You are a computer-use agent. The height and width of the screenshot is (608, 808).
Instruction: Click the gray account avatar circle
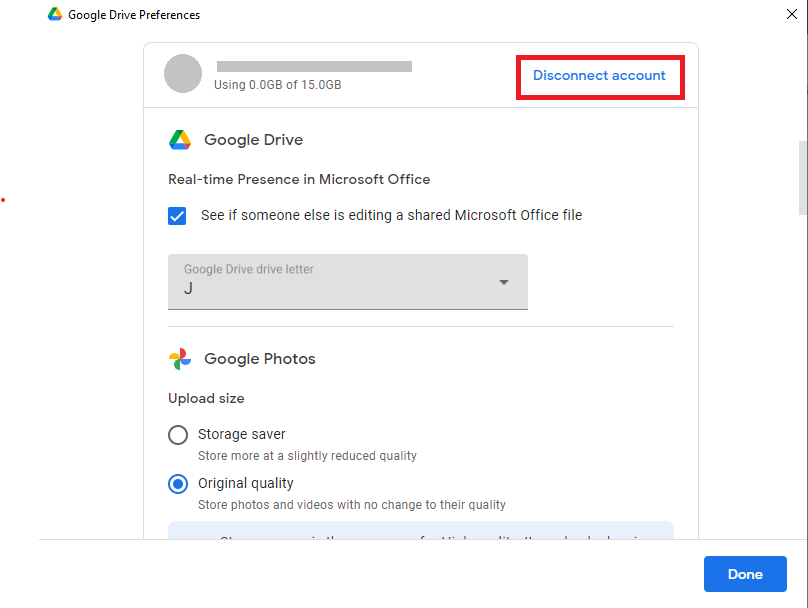click(183, 74)
